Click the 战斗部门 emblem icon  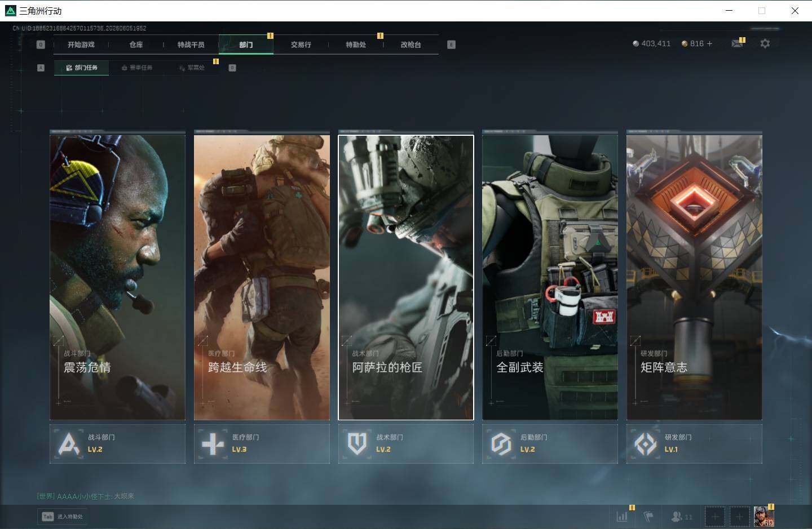[x=69, y=444]
